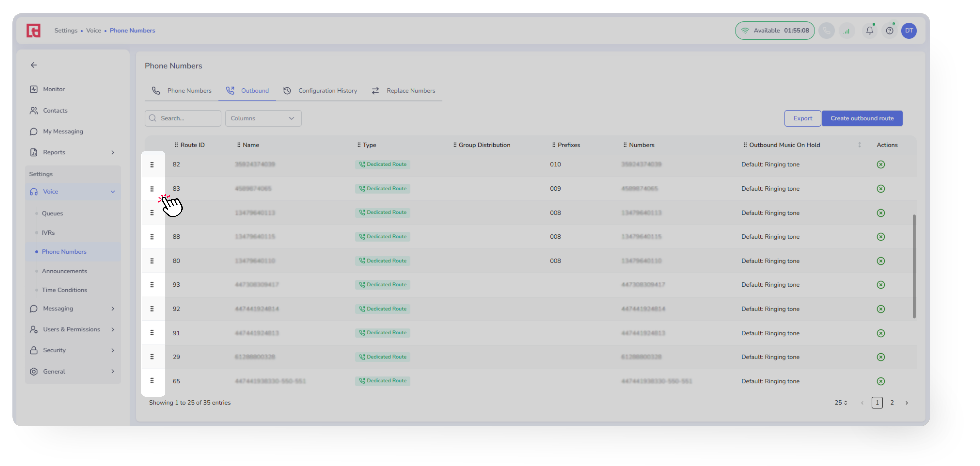Open the help question mark icon
Viewport: 980px width, 466px height.
point(889,31)
